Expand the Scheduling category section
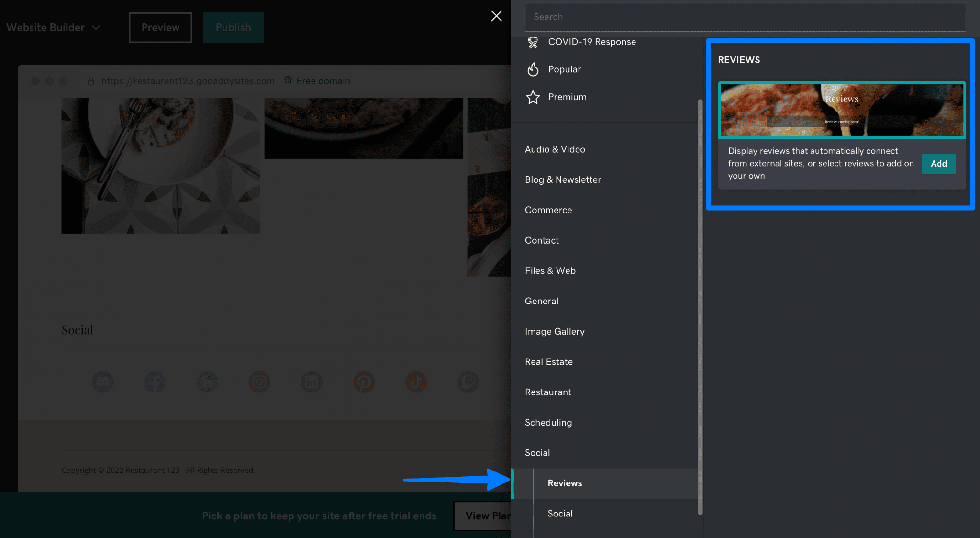 [x=548, y=422]
